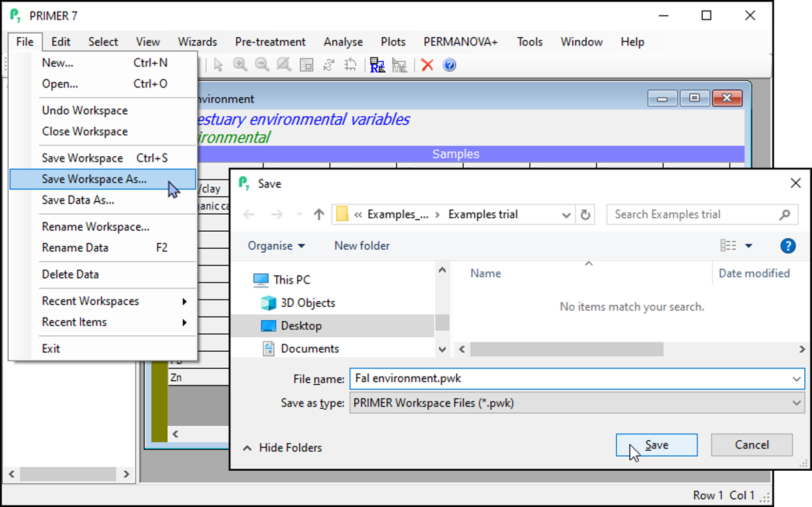Open the view options dropdown arrow
The height and width of the screenshot is (507, 812).
tap(749, 246)
